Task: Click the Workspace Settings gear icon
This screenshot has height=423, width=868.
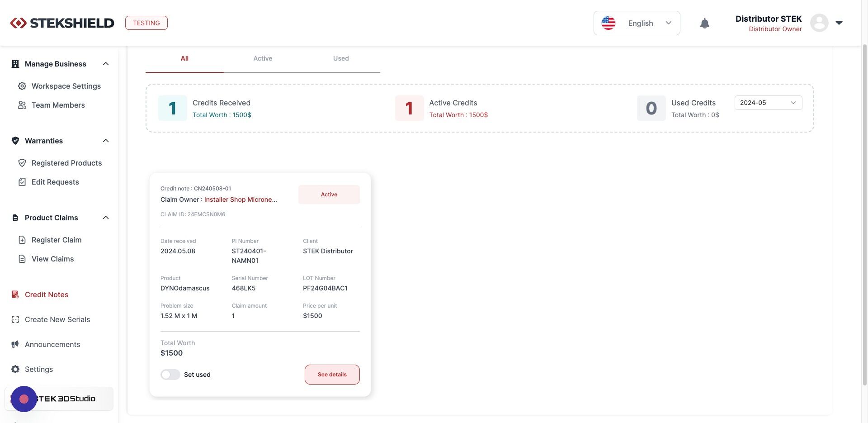Action: click(22, 86)
